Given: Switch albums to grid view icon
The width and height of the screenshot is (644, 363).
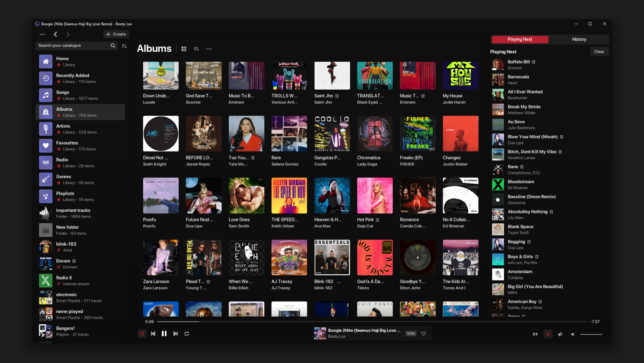Looking at the screenshot, I should click(184, 49).
